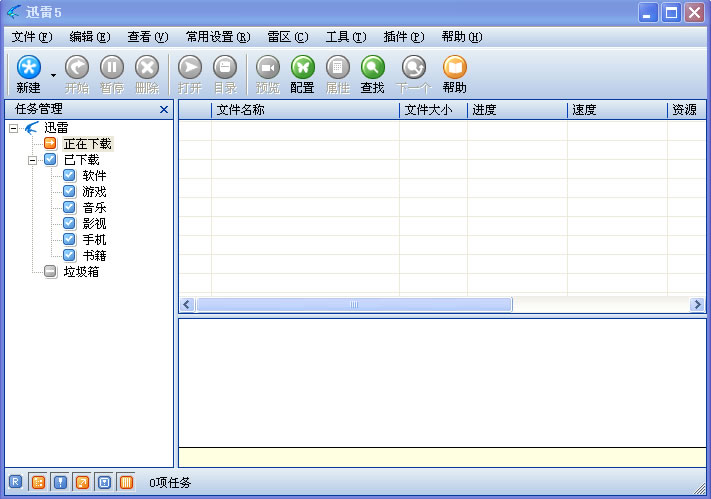Click the orange 帮助 help toolbar icon

pos(454,68)
